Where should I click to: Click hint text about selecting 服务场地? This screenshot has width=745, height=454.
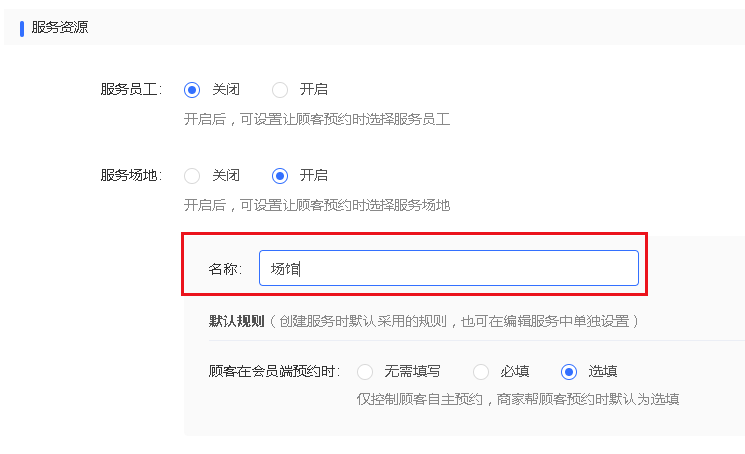[x=317, y=205]
